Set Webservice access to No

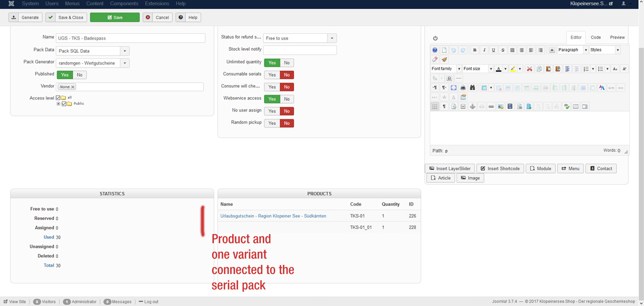pos(287,99)
